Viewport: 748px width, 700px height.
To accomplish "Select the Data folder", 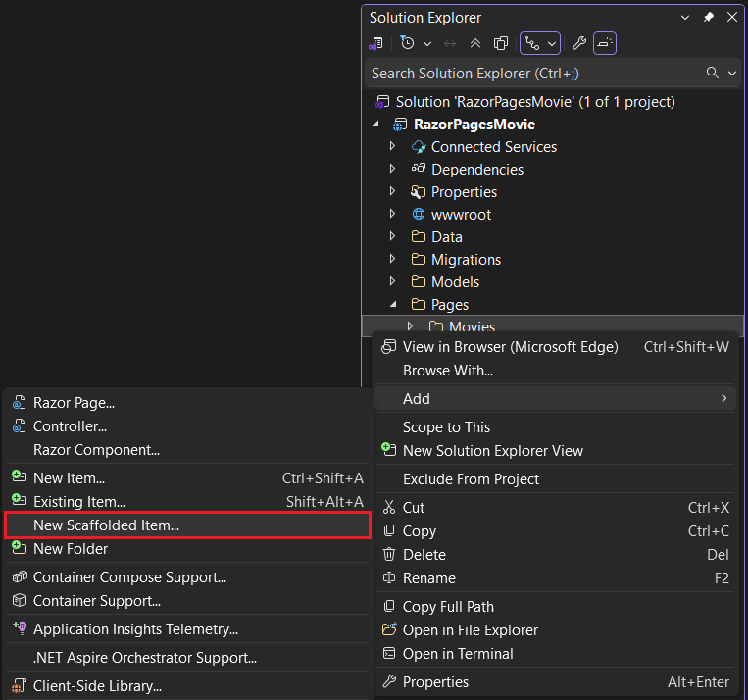I will click(446, 237).
